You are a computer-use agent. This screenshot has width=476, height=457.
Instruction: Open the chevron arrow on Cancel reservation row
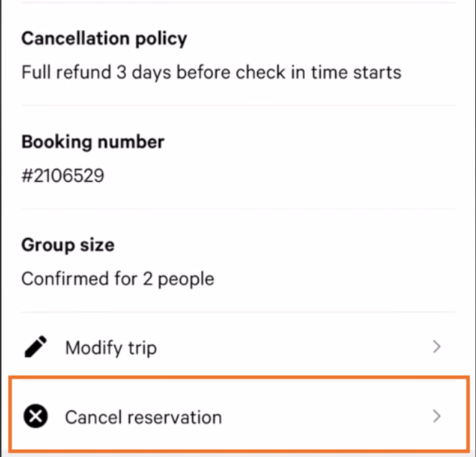(x=436, y=416)
